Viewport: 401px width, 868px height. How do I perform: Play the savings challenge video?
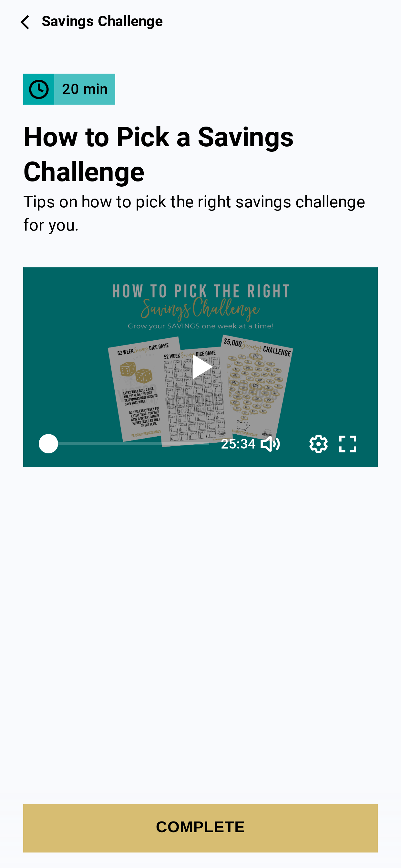click(x=202, y=367)
